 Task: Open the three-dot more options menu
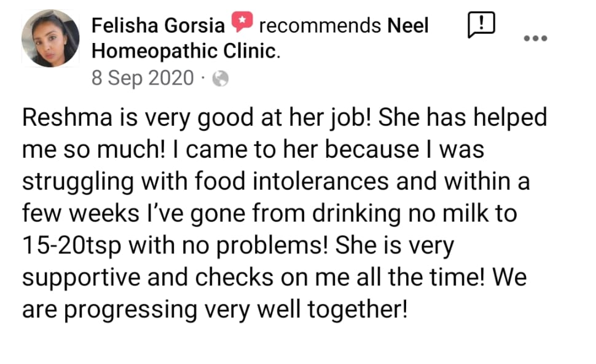[535, 38]
